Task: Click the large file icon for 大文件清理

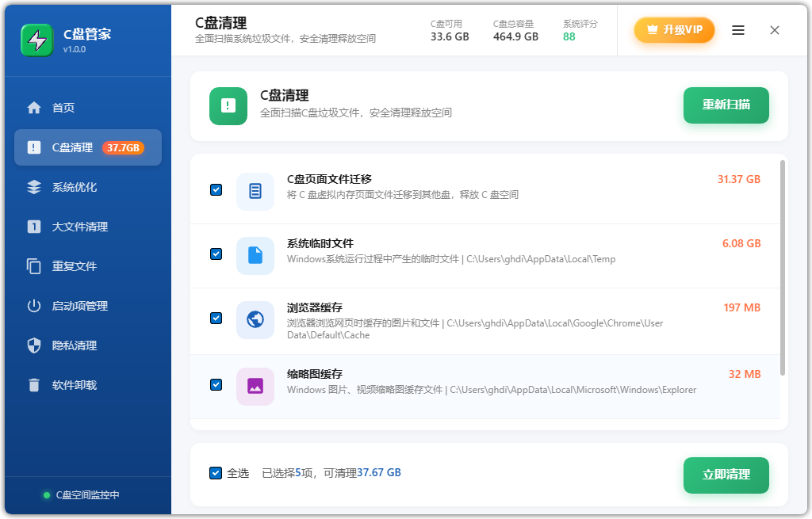Action: 34,227
